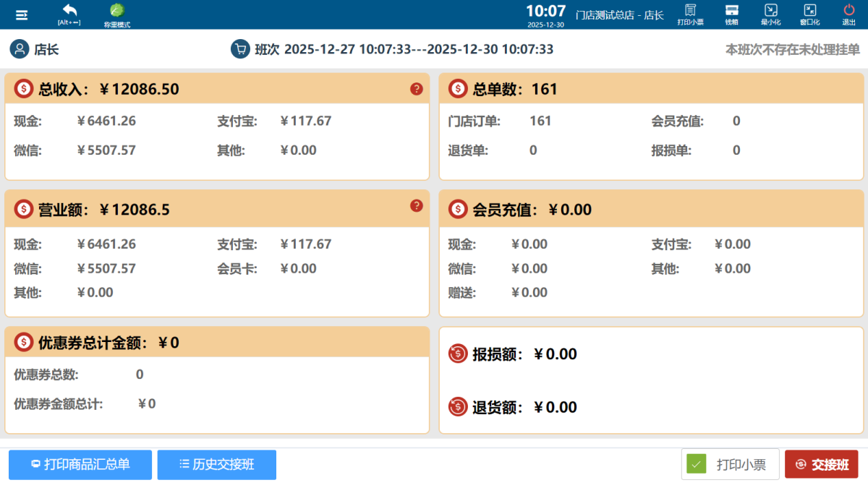The width and height of the screenshot is (868, 488).
Task: Open the help tooltip on 总收入 panel
Action: pos(416,88)
